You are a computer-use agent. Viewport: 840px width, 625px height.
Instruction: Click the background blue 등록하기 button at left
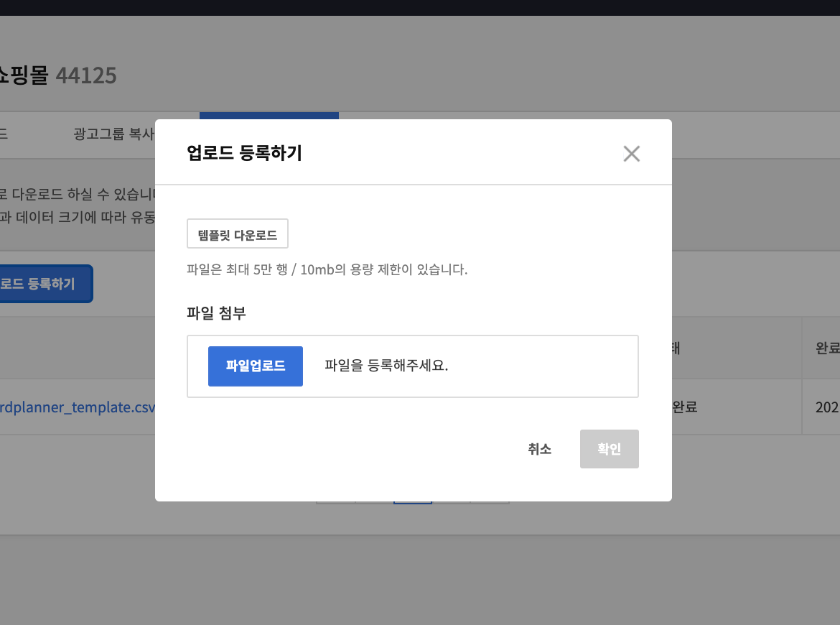point(45,284)
